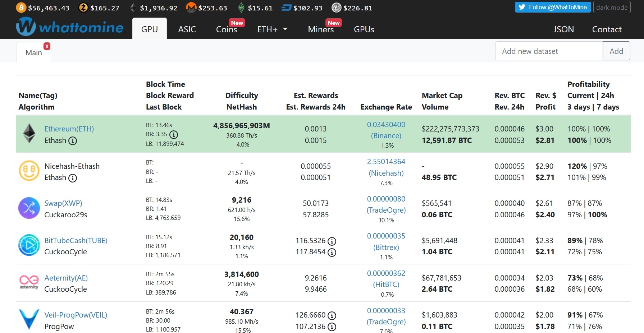
Task: Click the Bitcoin price ticker icon
Action: [x=21, y=8]
